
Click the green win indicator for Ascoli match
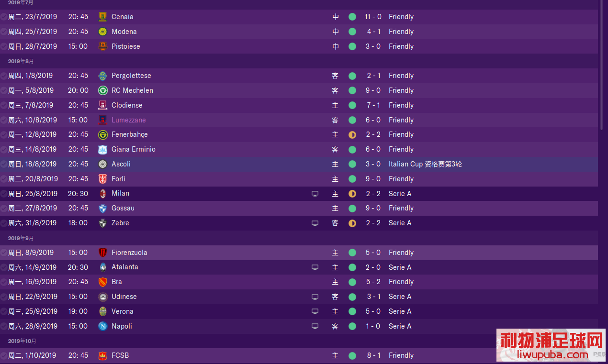coord(352,164)
